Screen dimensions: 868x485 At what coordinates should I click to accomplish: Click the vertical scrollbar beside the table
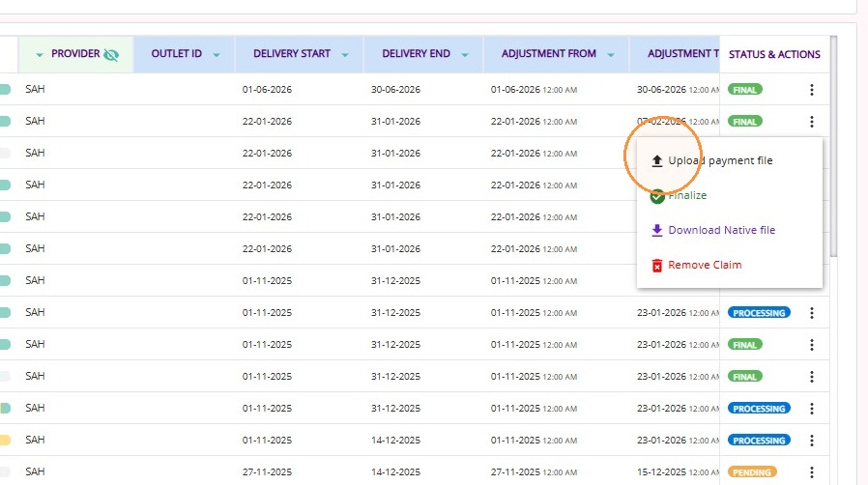click(833, 147)
